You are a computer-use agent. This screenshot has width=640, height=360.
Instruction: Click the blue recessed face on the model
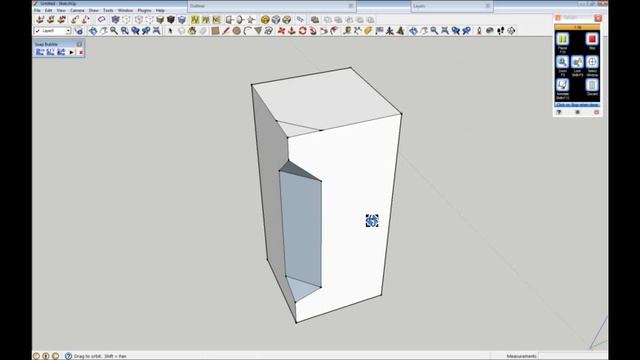[x=301, y=229]
